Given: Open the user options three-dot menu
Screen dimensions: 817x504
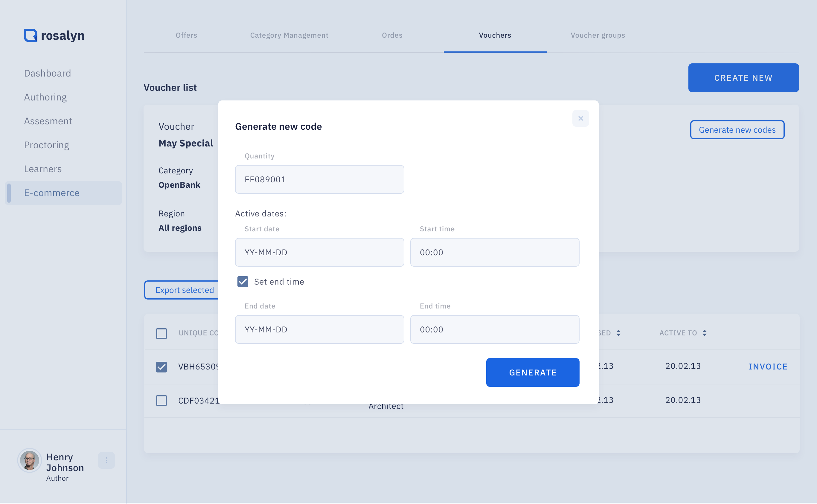Looking at the screenshot, I should [106, 460].
